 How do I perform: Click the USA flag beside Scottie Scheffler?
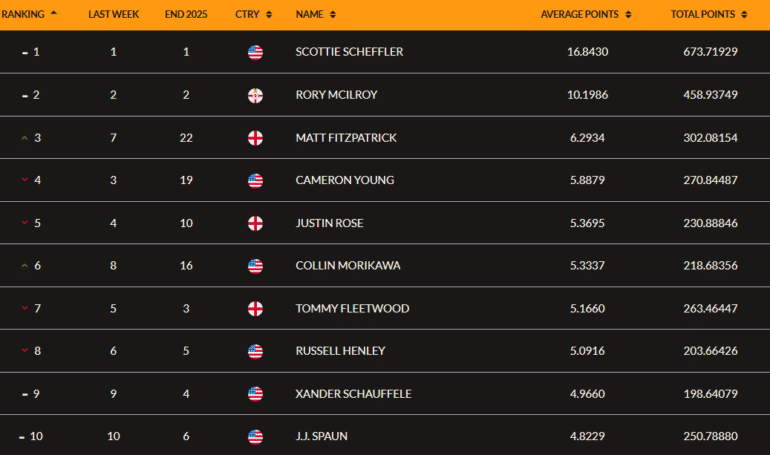pos(255,52)
